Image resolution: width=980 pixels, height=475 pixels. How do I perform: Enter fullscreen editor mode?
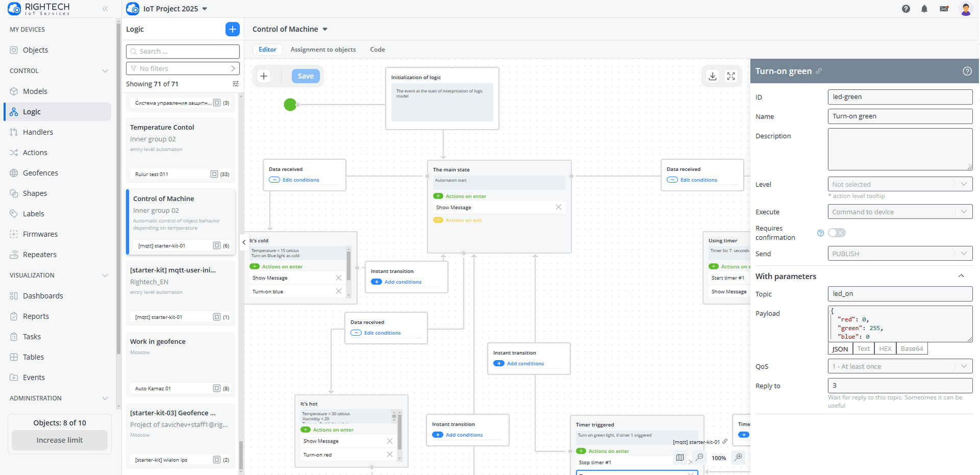click(x=731, y=76)
